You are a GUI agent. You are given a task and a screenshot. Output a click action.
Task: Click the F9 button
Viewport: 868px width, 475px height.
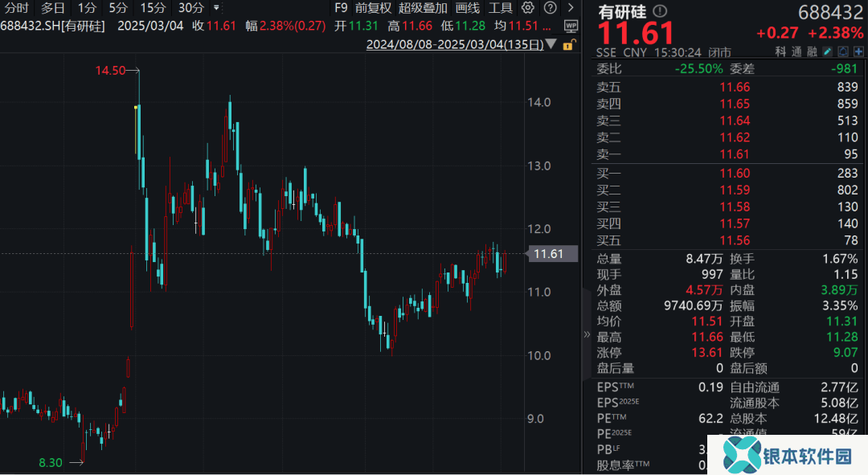(341, 8)
